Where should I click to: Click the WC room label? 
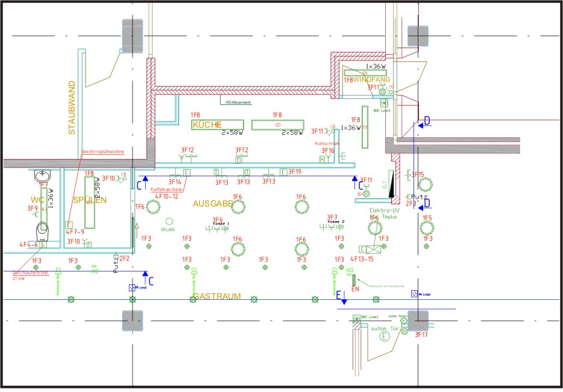pyautogui.click(x=37, y=200)
